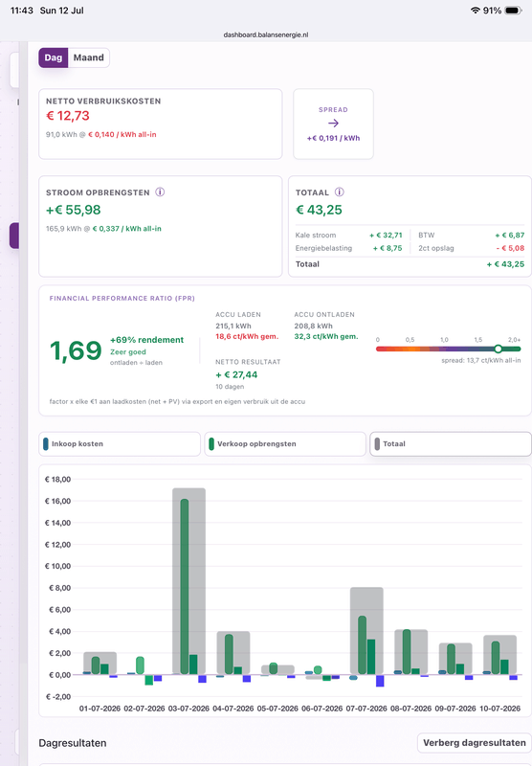Click the 03-07-2026 tall green bar
Image resolution: width=532 pixels, height=766 pixels.
coord(185,587)
